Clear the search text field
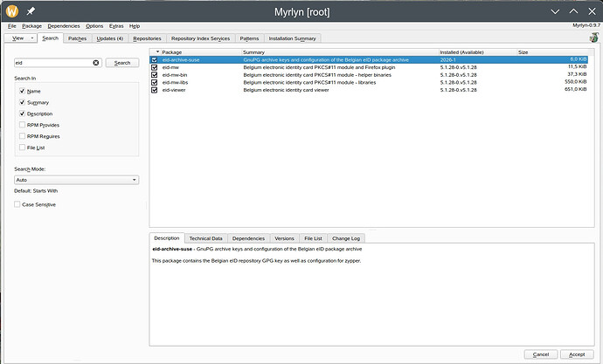603x364 pixels. pyautogui.click(x=96, y=63)
